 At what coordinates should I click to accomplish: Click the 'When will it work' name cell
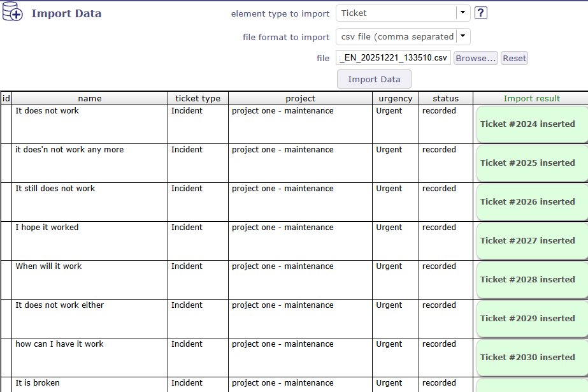(49, 266)
